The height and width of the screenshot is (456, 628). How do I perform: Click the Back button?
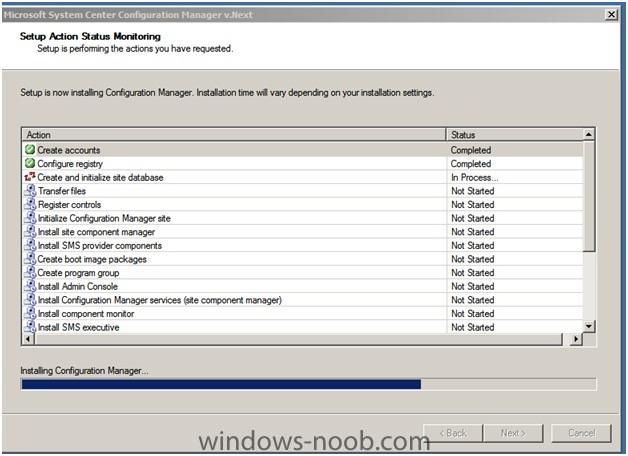(453, 433)
